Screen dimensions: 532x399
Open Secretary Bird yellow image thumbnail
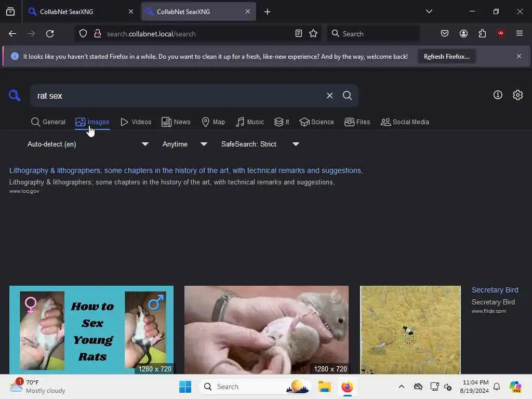pos(410,330)
